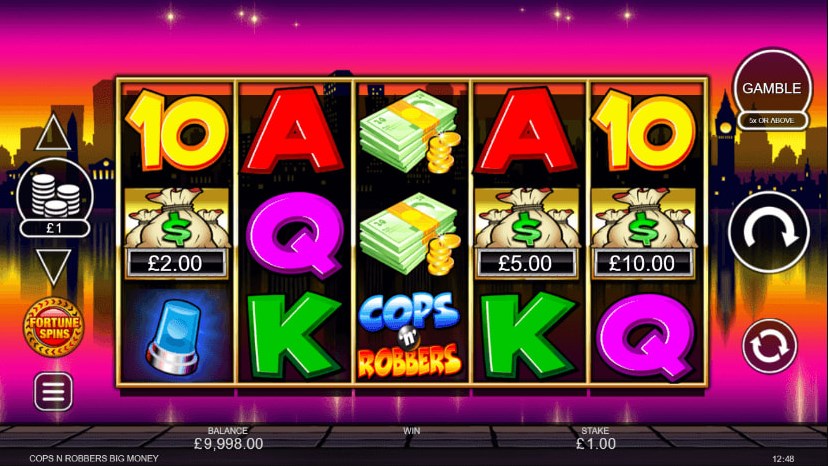
Task: Click the £1 stake label under coins
Action: [x=55, y=228]
